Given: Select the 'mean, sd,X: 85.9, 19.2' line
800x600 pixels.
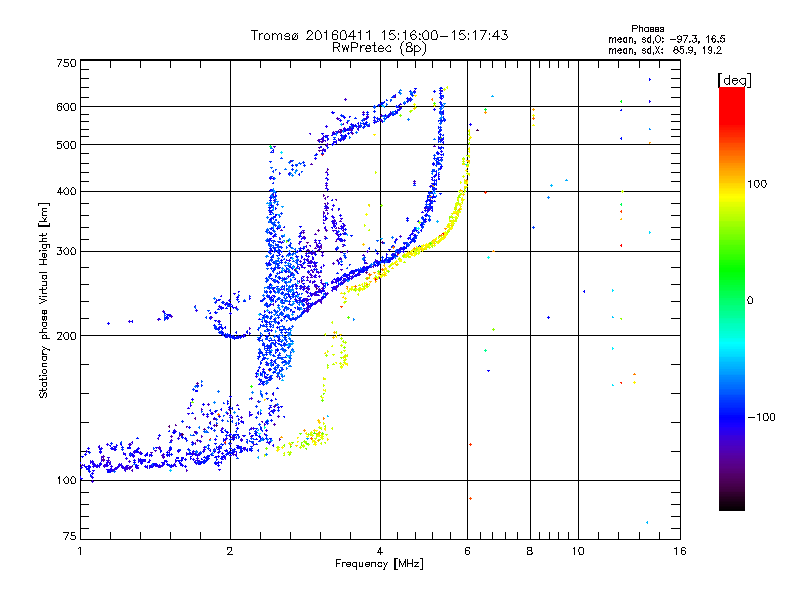Looking at the screenshot, I should (x=665, y=50).
